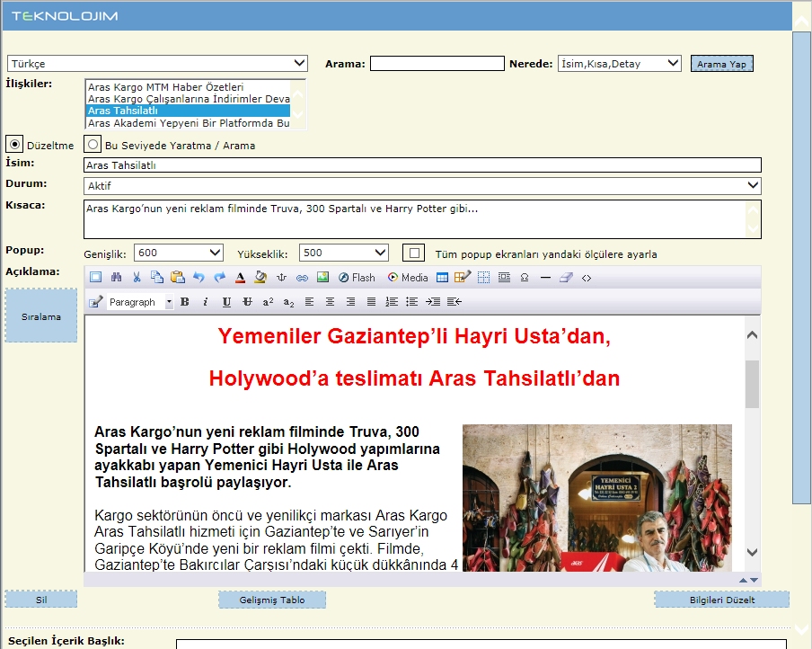Undo the last edit
This screenshot has height=649, width=812.
click(x=199, y=278)
